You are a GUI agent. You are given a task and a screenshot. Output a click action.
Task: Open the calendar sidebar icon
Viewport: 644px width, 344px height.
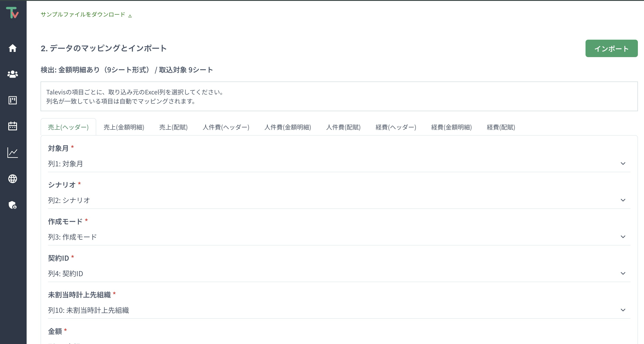click(x=12, y=126)
